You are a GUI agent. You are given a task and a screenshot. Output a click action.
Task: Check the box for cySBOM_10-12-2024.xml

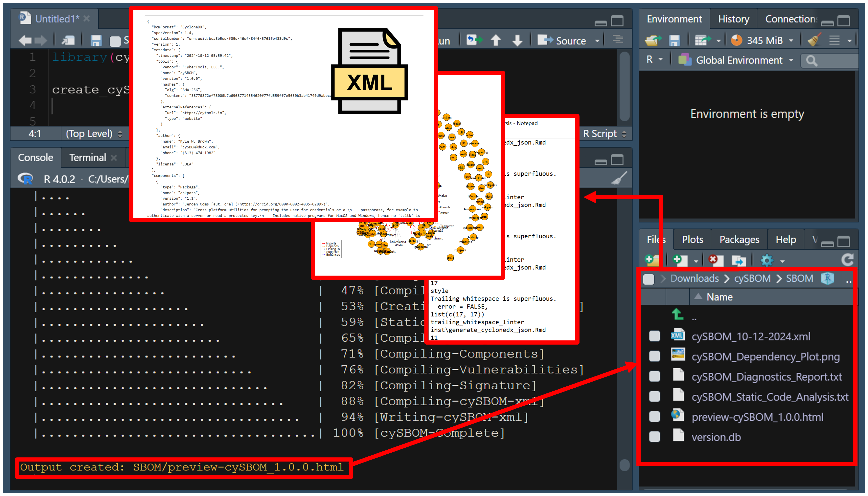(654, 336)
